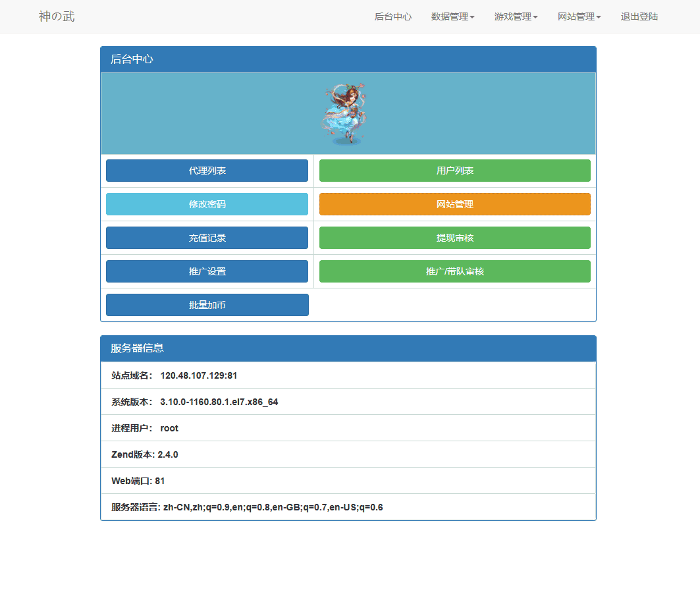Click the 神の武 site brand link
Viewport: 700px width, 598px height.
click(57, 16)
